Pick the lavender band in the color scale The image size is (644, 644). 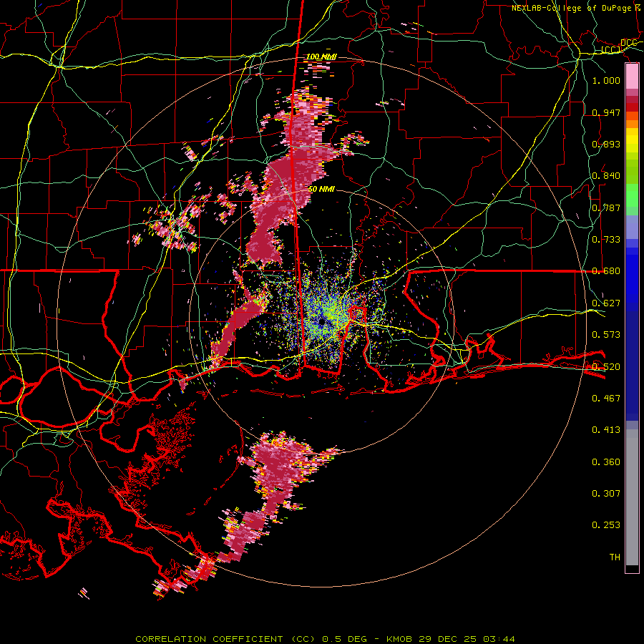pos(632,228)
